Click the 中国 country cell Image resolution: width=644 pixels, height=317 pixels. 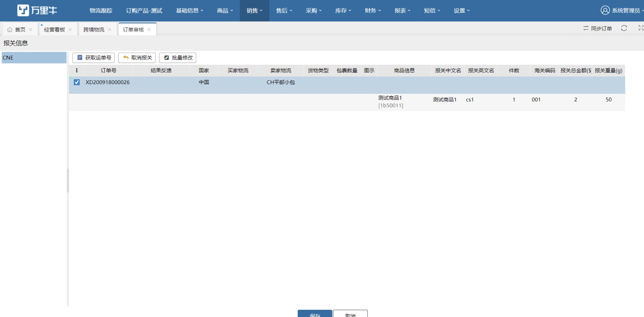click(204, 82)
